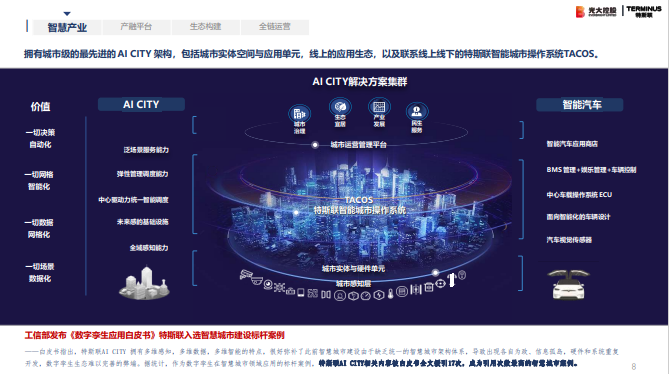
Task: Click the AI CITY header button
Action: click(141, 104)
